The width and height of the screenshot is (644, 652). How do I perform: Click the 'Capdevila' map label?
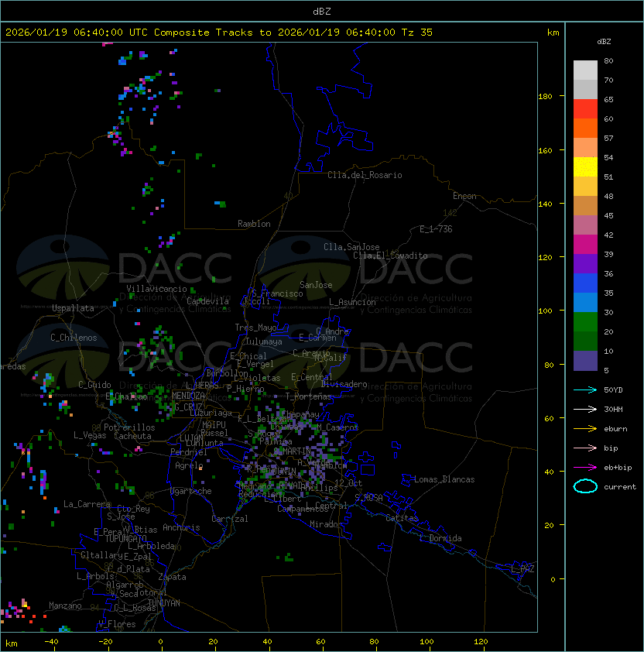point(207,301)
